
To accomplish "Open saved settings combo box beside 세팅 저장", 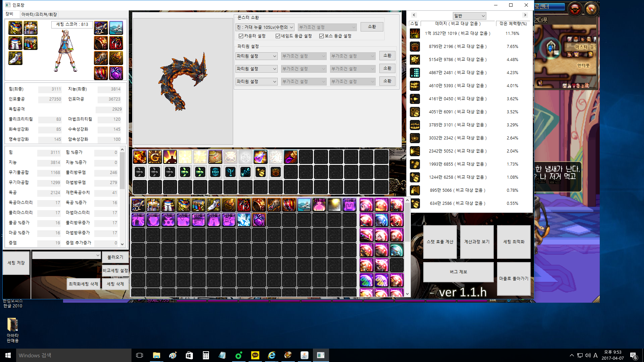I will tap(66, 255).
